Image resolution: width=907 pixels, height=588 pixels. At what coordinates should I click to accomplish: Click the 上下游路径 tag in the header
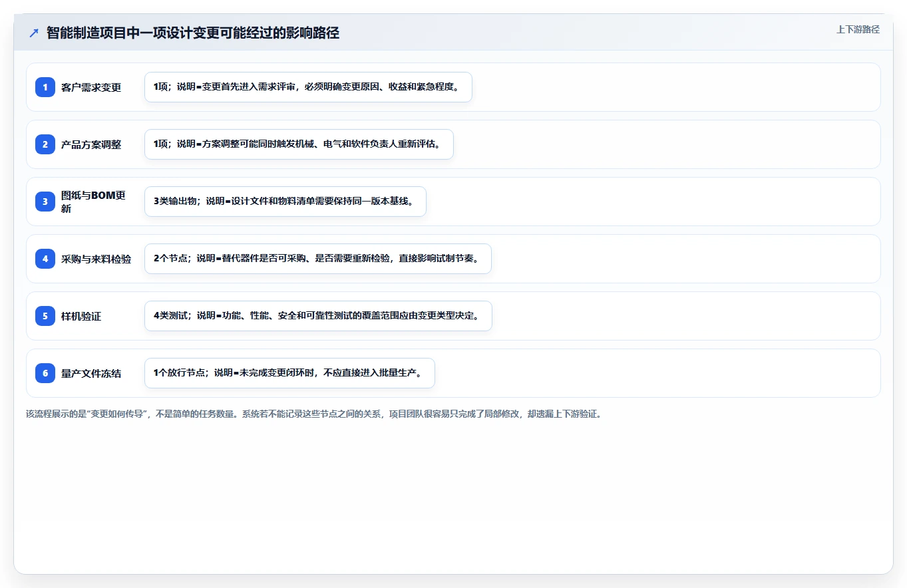point(858,29)
